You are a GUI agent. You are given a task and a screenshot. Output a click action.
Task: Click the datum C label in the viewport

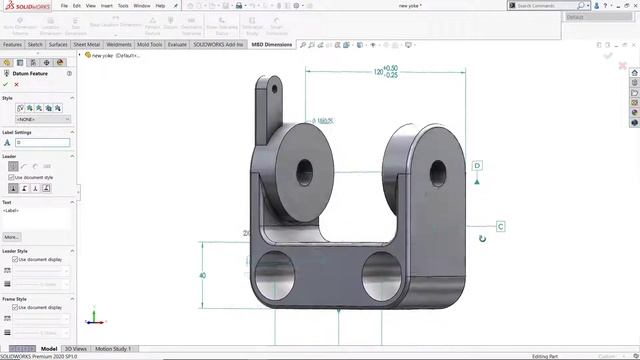(501, 227)
